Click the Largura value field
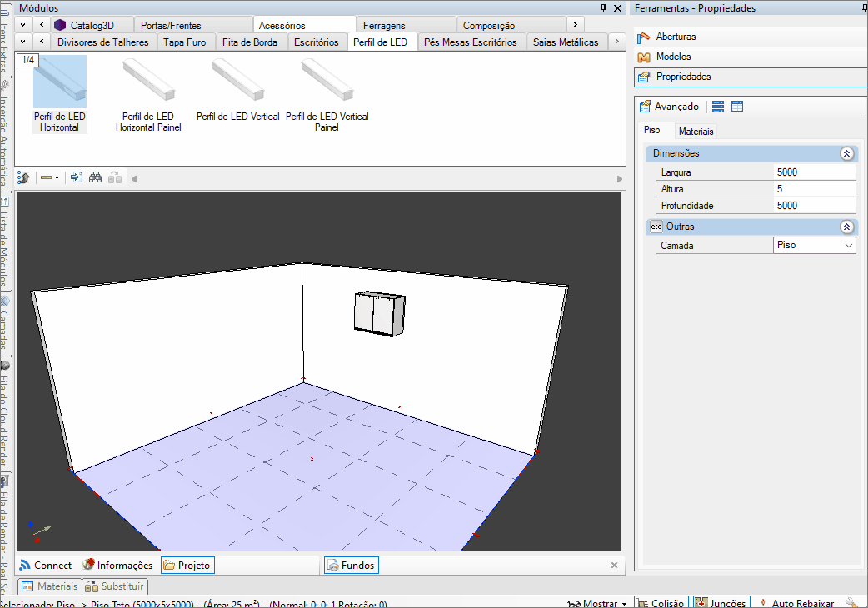Viewport: 868px width, 608px height. pos(814,172)
